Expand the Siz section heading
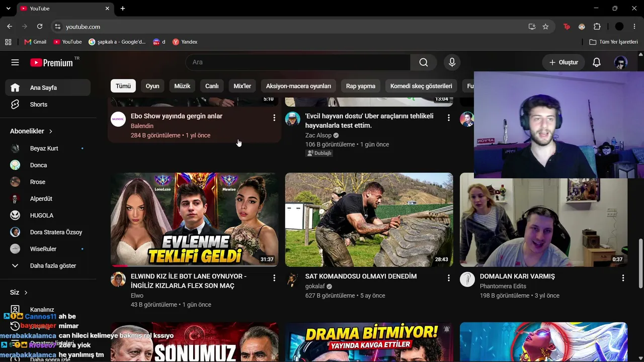This screenshot has height=362, width=644. point(19,293)
